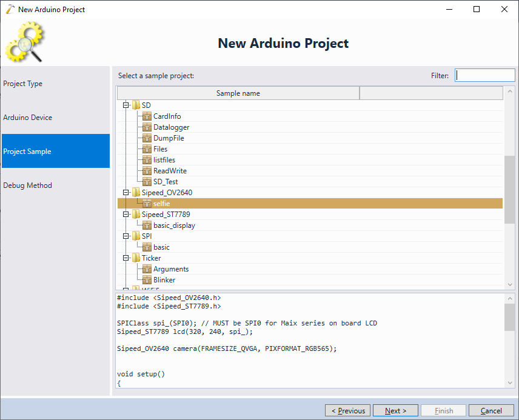Click the empty second column header
The height and width of the screenshot is (420, 519).
tap(431, 93)
